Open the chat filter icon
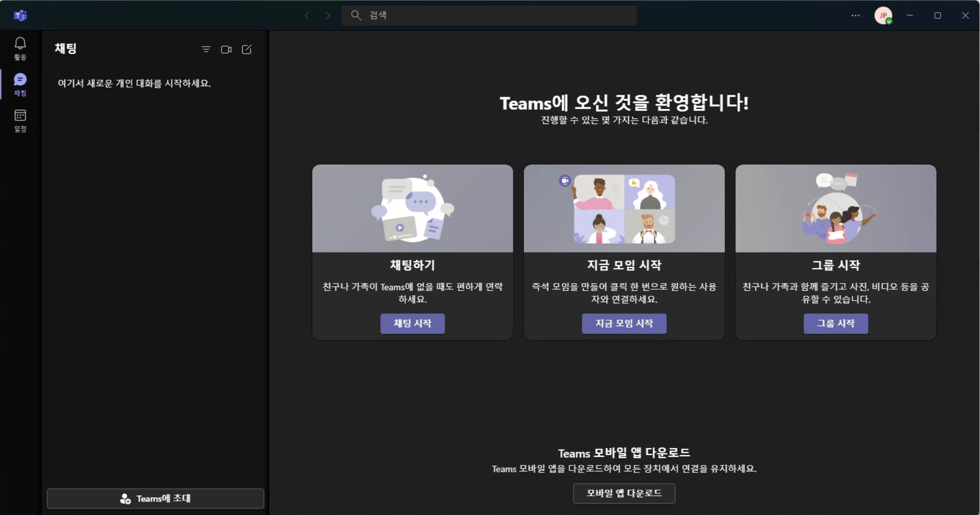 pos(206,49)
